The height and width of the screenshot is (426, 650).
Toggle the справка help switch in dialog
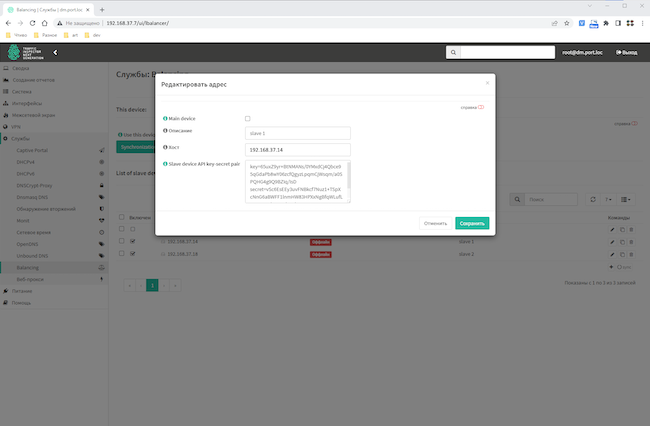tap(481, 107)
